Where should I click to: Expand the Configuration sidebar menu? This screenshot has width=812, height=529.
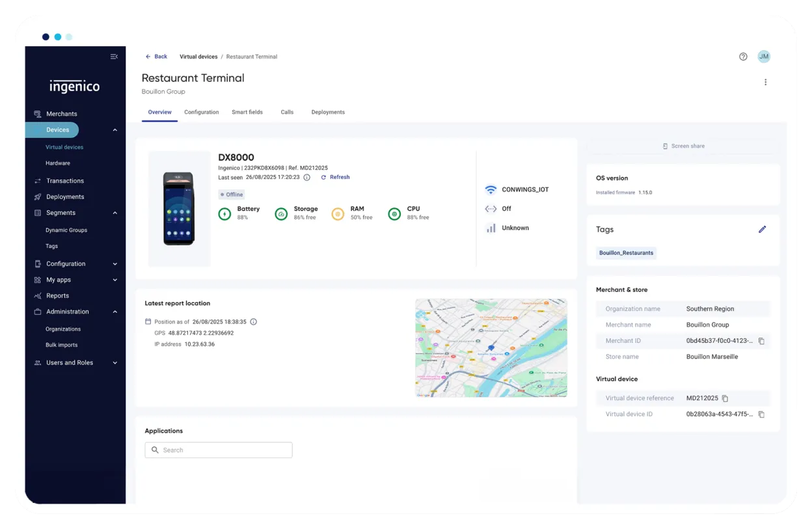(x=115, y=264)
